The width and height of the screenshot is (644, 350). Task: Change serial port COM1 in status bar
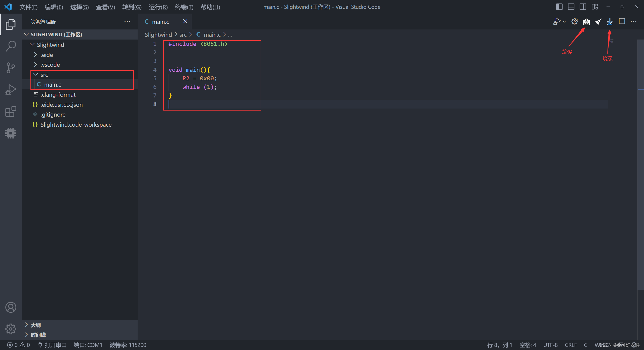pos(88,345)
